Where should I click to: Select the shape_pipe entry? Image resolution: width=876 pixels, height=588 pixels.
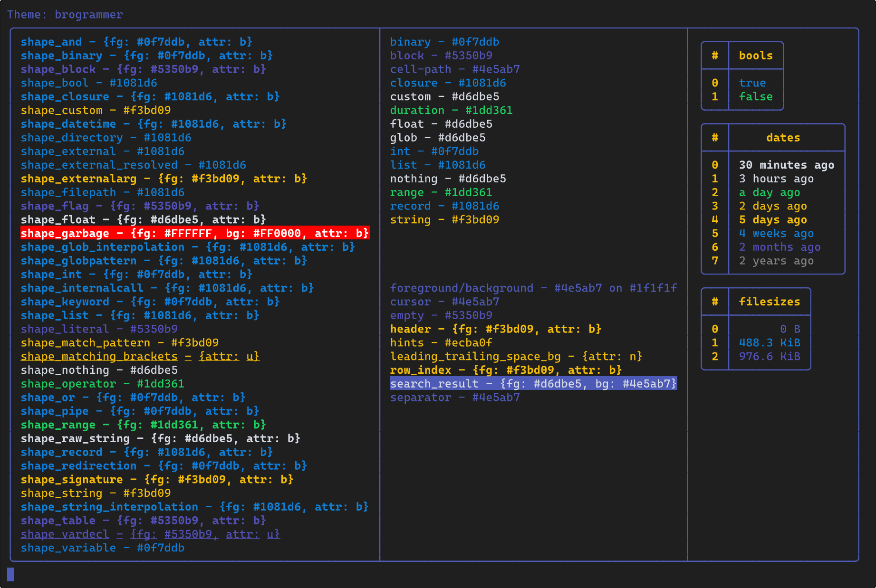coord(140,411)
